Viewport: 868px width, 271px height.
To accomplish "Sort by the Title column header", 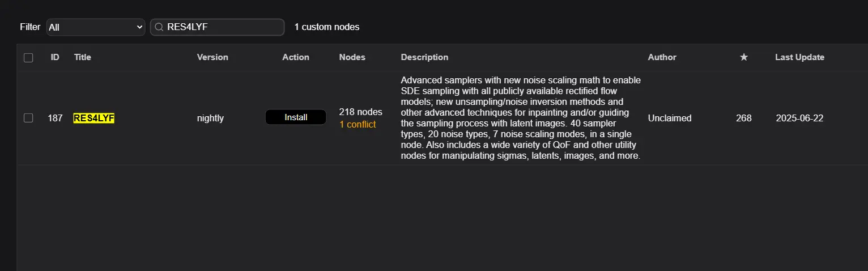I will click(83, 57).
